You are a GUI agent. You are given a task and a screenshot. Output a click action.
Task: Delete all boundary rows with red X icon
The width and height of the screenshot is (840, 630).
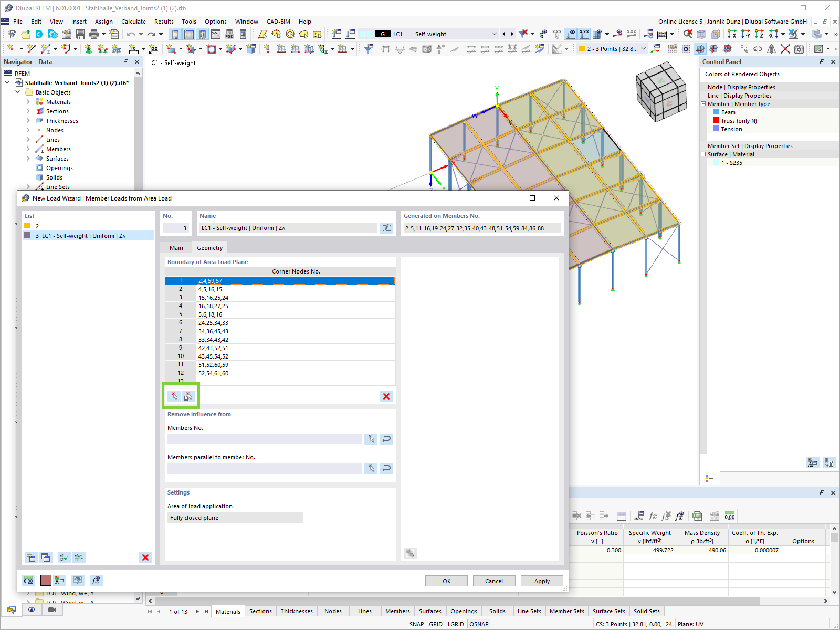pos(386,396)
